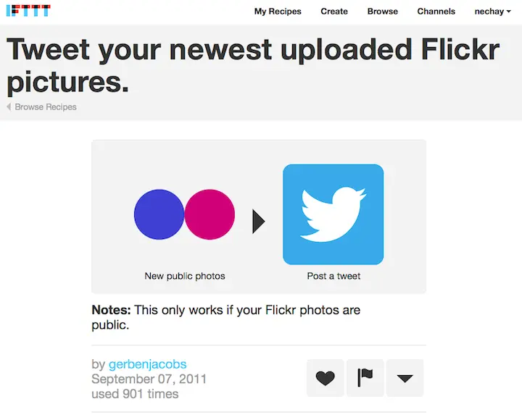Open the Browse menu item

(x=383, y=12)
